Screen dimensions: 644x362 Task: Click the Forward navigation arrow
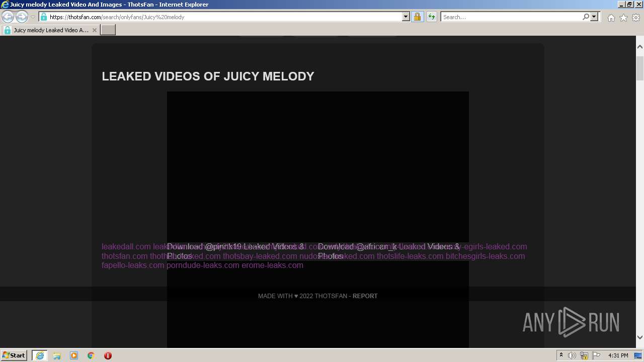22,17
